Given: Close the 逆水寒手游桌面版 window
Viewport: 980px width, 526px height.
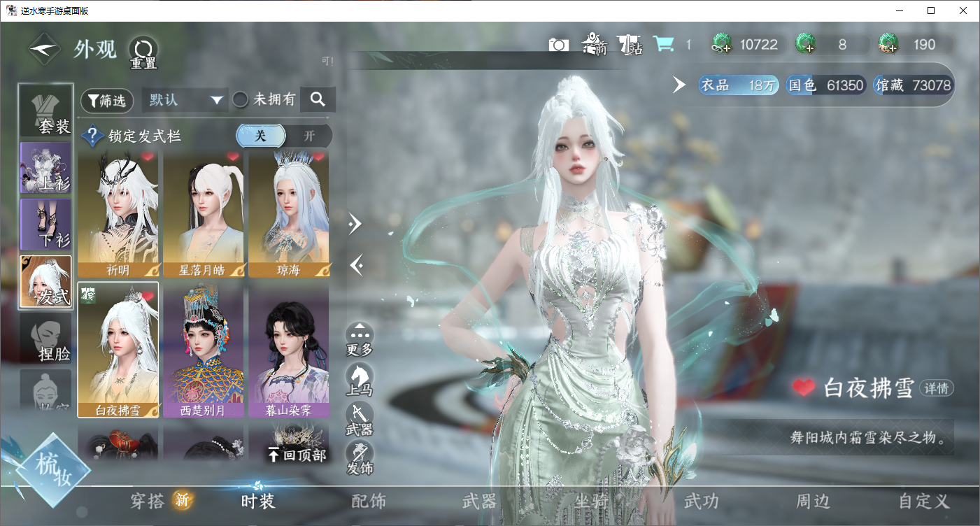Looking at the screenshot, I should 963,10.
